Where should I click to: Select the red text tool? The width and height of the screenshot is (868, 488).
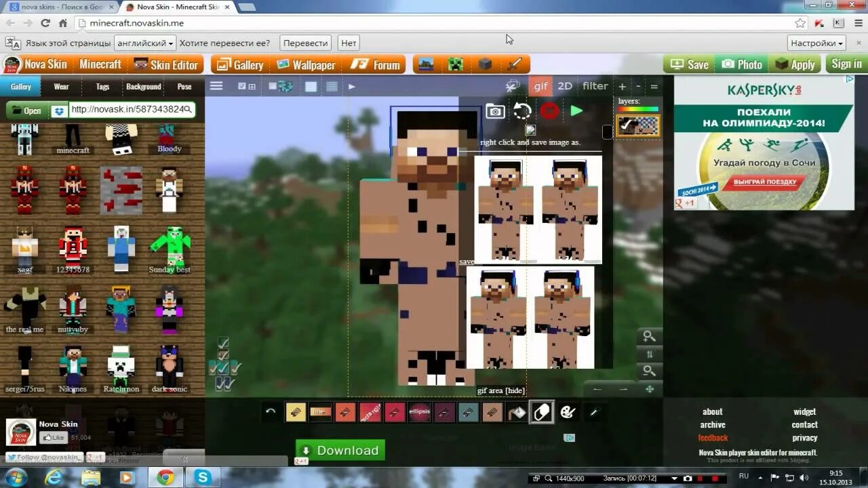370,411
